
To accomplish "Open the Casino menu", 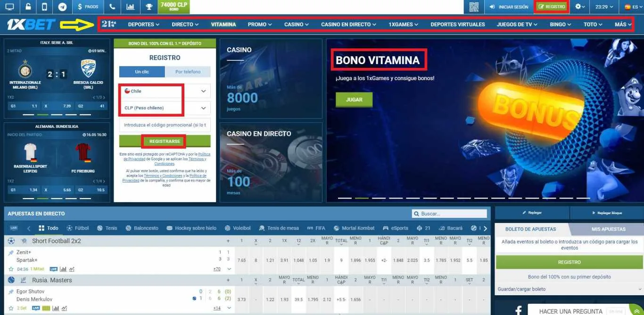I will pyautogui.click(x=297, y=25).
